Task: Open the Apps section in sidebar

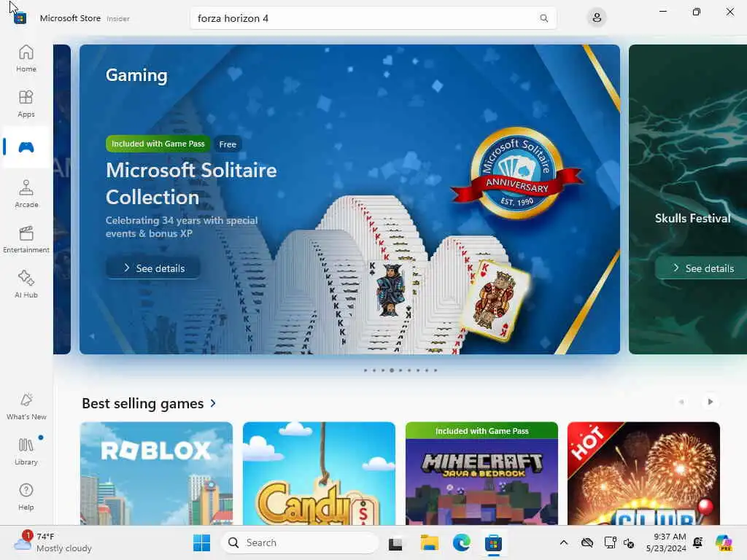Action: click(26, 104)
